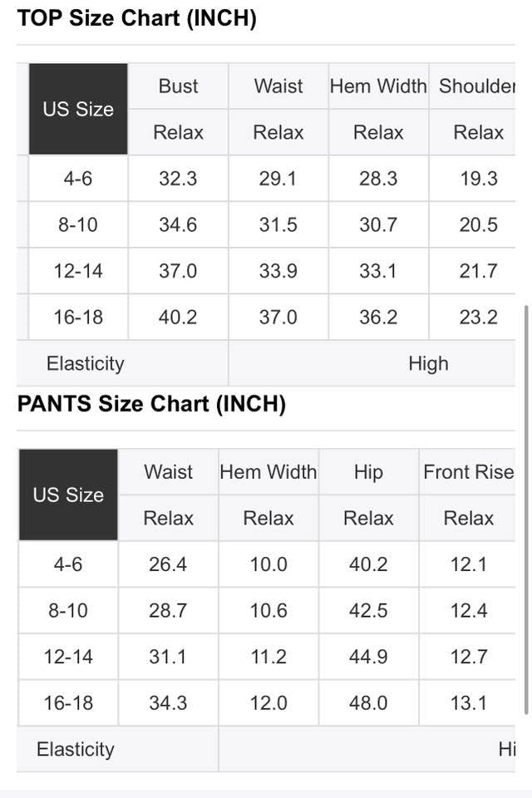Select the Front Rise column header
Image resolution: width=532 pixels, height=798 pixels.
pos(468,472)
